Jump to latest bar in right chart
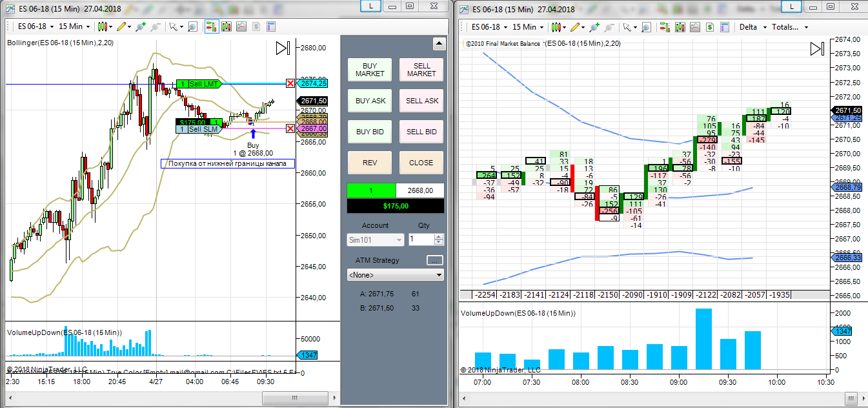Viewport: 868px width, 408px height. coord(818,48)
